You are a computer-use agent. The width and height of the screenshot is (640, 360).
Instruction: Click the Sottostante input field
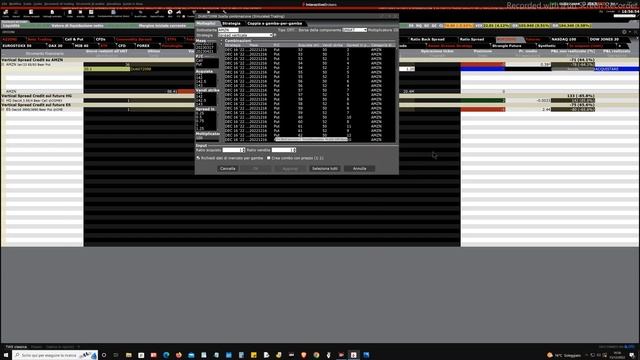point(228,30)
